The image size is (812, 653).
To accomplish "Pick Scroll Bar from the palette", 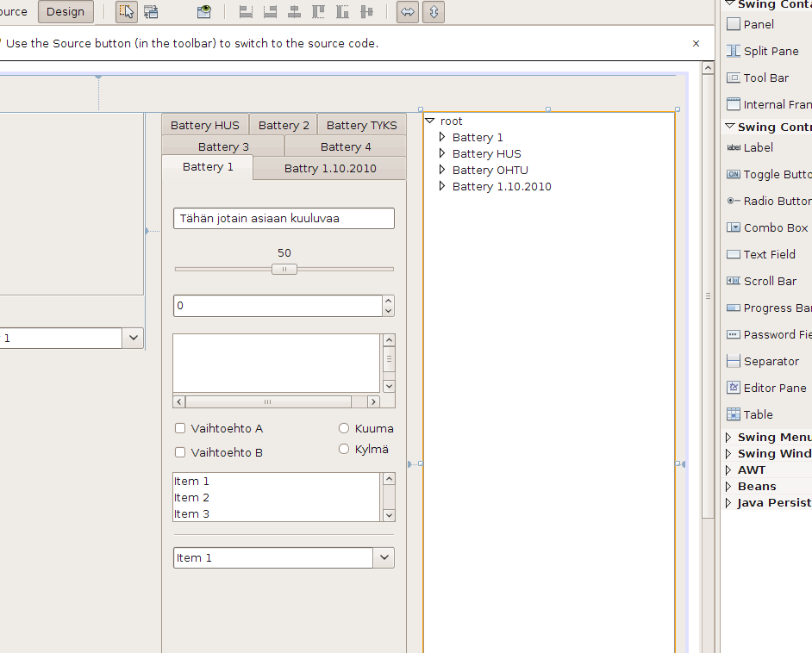I will (x=761, y=281).
